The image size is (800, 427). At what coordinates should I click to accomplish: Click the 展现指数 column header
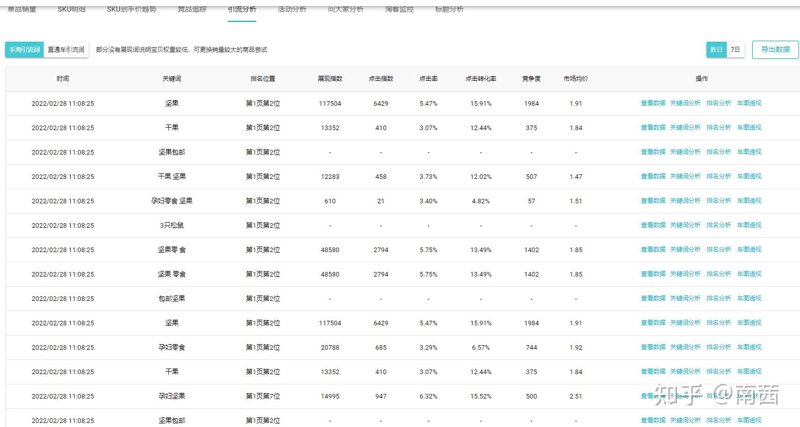coord(330,79)
